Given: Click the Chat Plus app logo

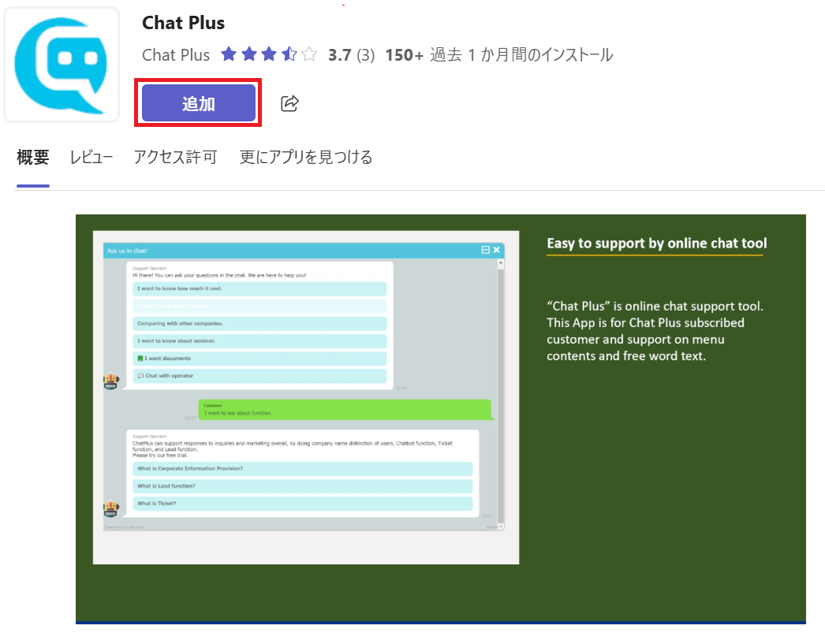Looking at the screenshot, I should [x=62, y=65].
